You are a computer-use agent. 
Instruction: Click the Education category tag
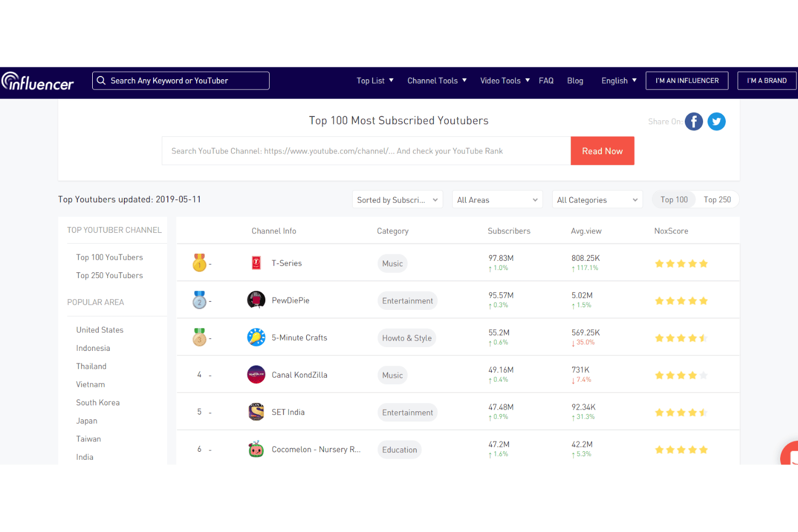coord(400,450)
